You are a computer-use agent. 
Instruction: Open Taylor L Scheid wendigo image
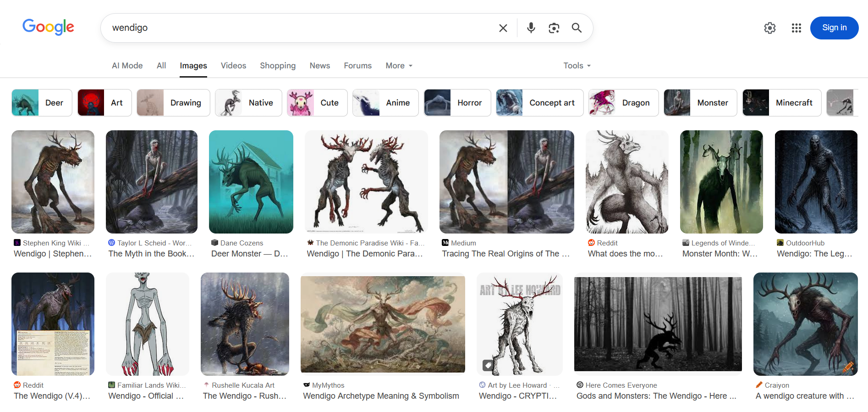(152, 182)
